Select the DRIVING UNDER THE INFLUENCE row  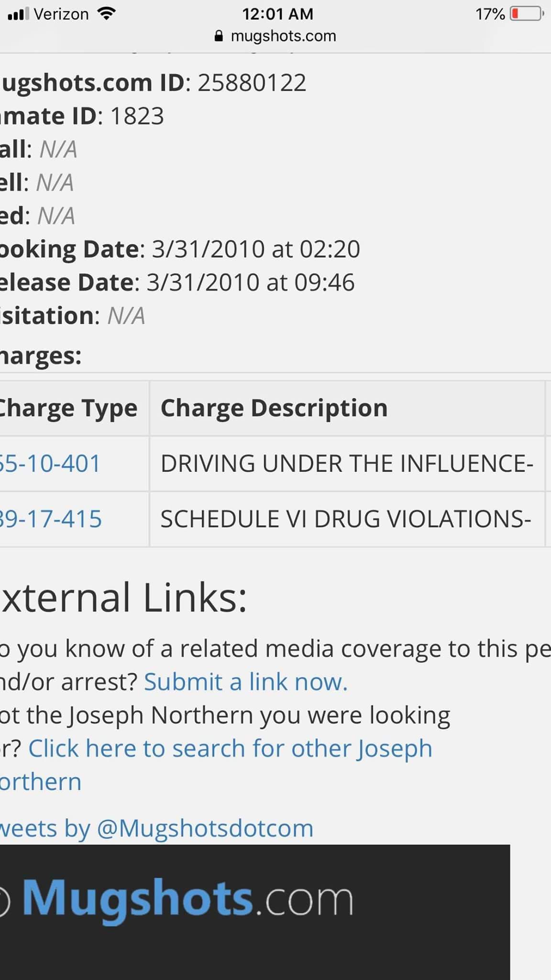coord(273,464)
